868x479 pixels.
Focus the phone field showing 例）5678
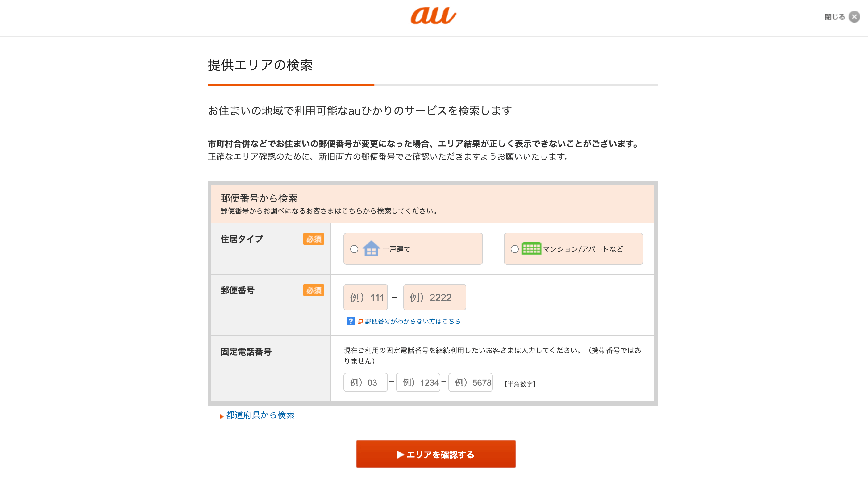471,383
